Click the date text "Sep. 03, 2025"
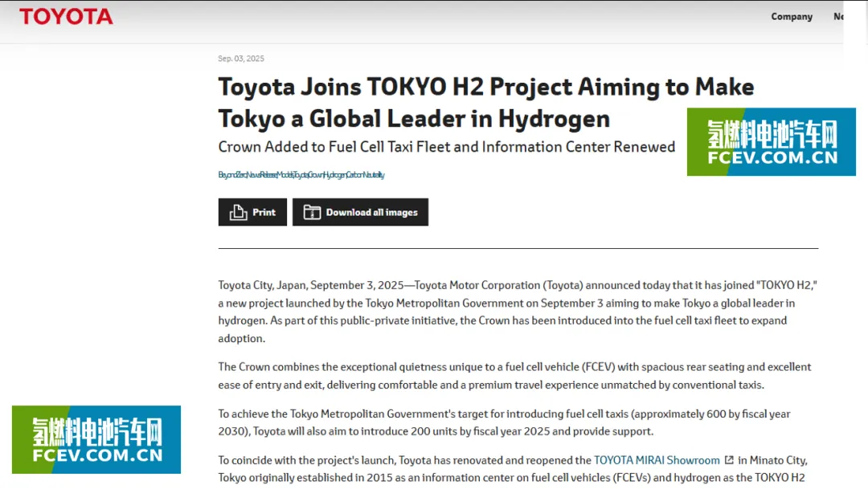 coord(241,59)
